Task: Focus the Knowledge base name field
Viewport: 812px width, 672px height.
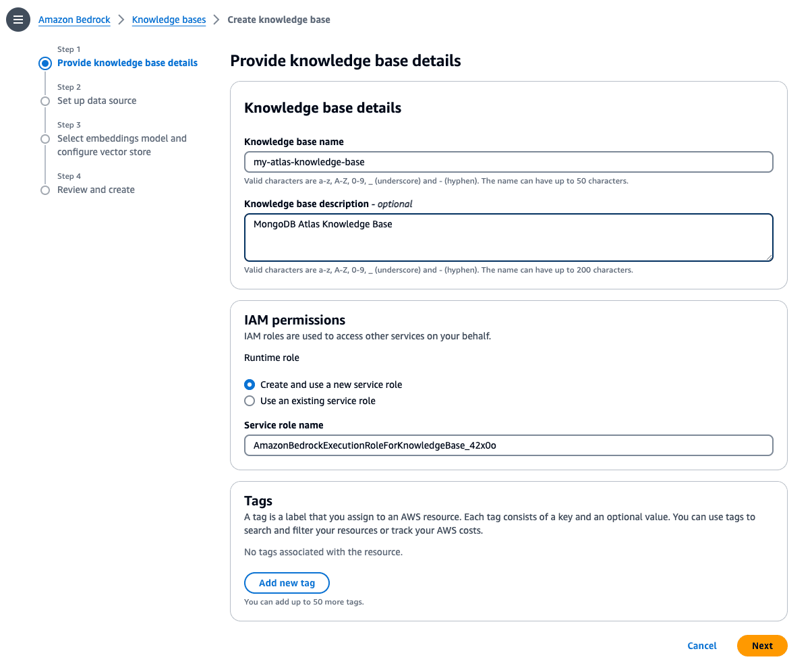Action: tap(508, 162)
